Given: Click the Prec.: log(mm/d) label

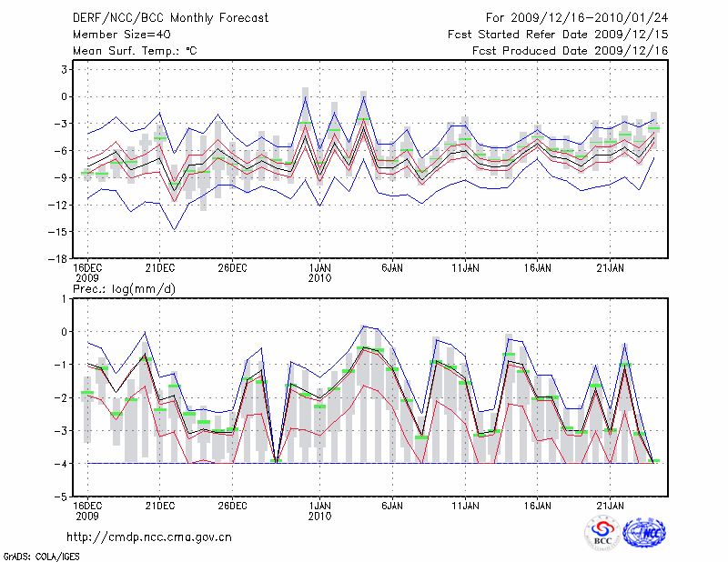Looking at the screenshot, I should [x=126, y=288].
